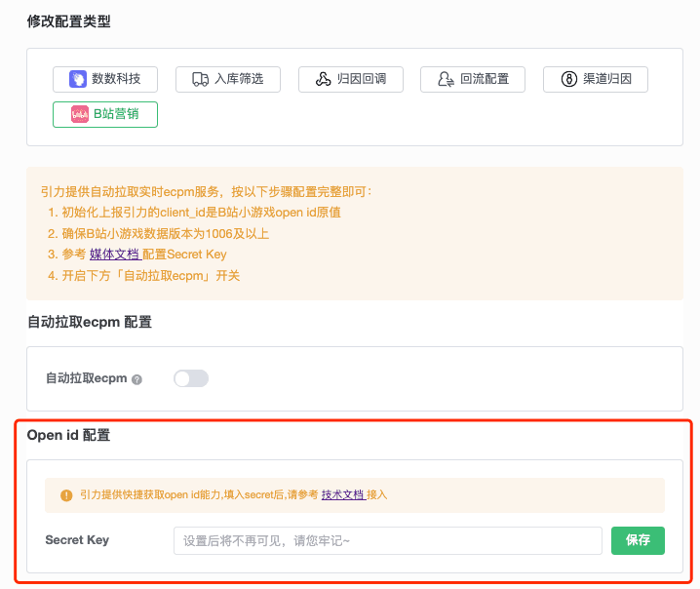Image resolution: width=700 pixels, height=589 pixels.
Task: Select the B站营销 config type
Action: point(105,114)
